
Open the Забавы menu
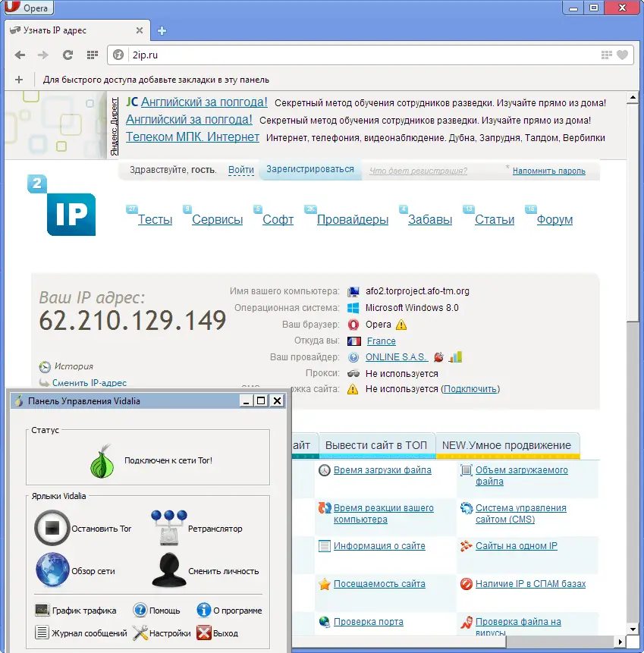pos(430,219)
